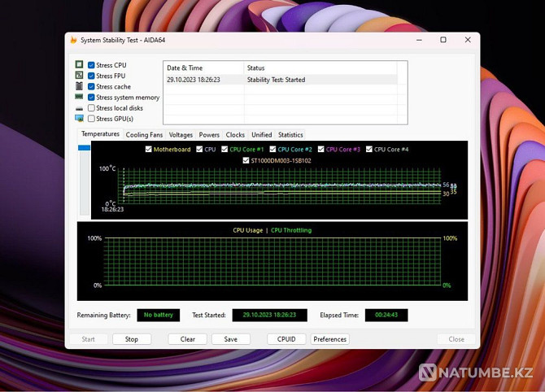Image resolution: width=545 pixels, height=392 pixels.
Task: Open the Powers tab
Action: [209, 135]
